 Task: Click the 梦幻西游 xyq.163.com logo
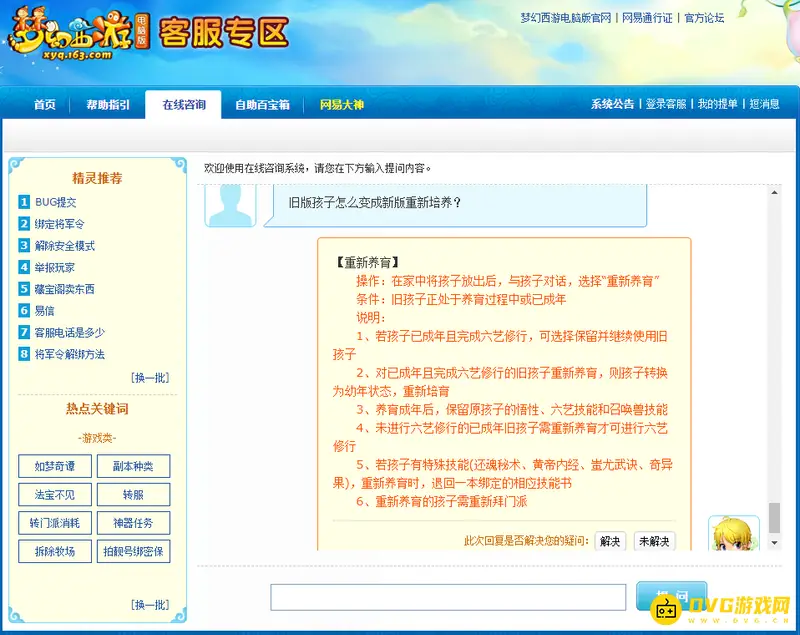click(x=79, y=34)
